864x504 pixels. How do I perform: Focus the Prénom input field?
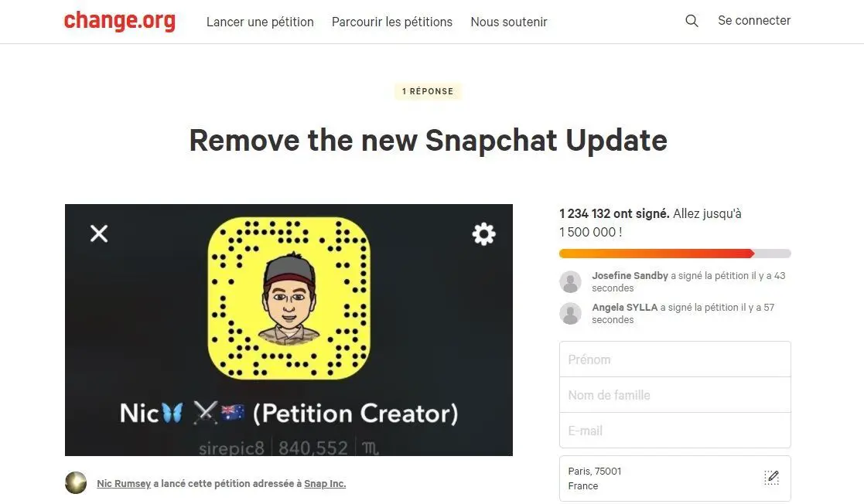675,359
